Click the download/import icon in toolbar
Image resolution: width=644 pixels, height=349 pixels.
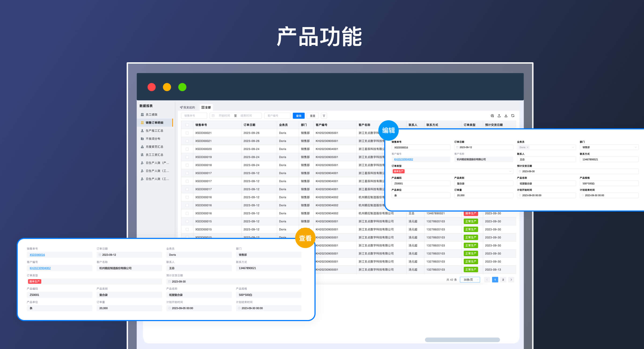[506, 116]
